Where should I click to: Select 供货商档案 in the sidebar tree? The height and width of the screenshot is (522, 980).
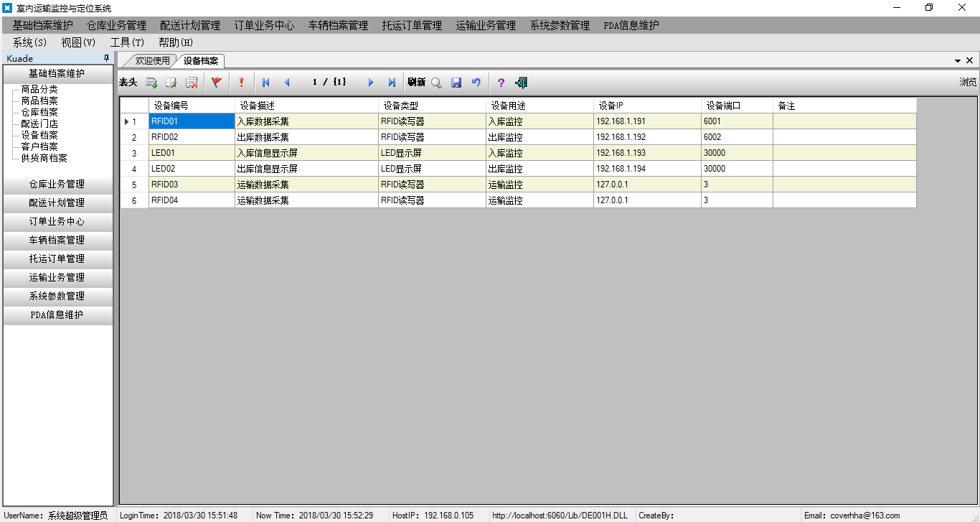pyautogui.click(x=44, y=158)
